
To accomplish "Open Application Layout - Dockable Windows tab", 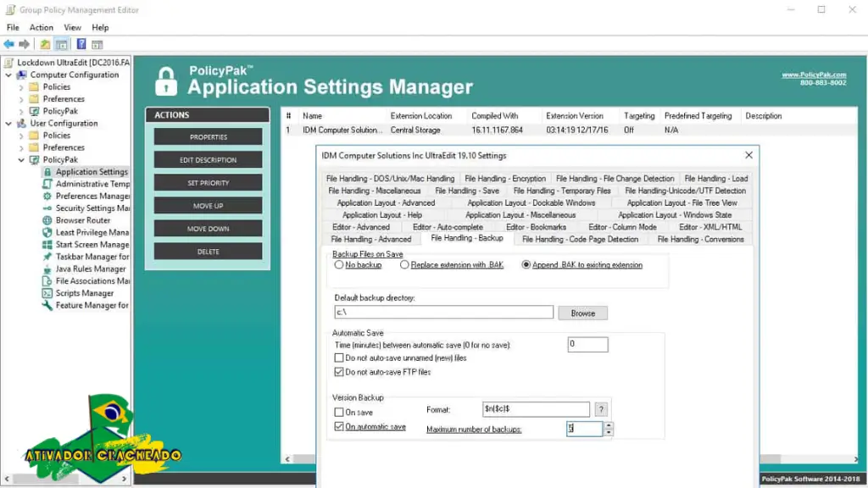I will tap(531, 203).
